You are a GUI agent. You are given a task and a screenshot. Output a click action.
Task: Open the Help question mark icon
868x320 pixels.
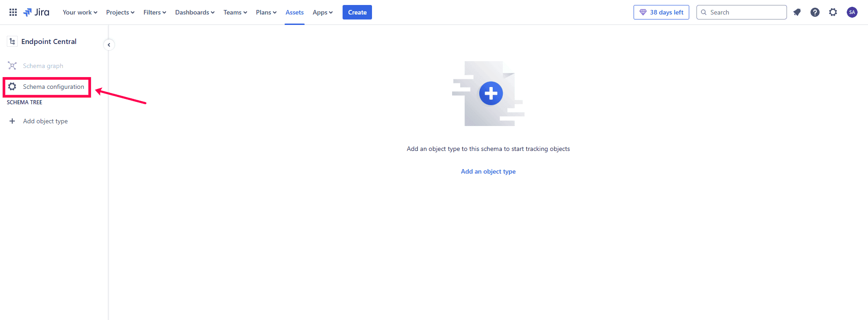(815, 12)
